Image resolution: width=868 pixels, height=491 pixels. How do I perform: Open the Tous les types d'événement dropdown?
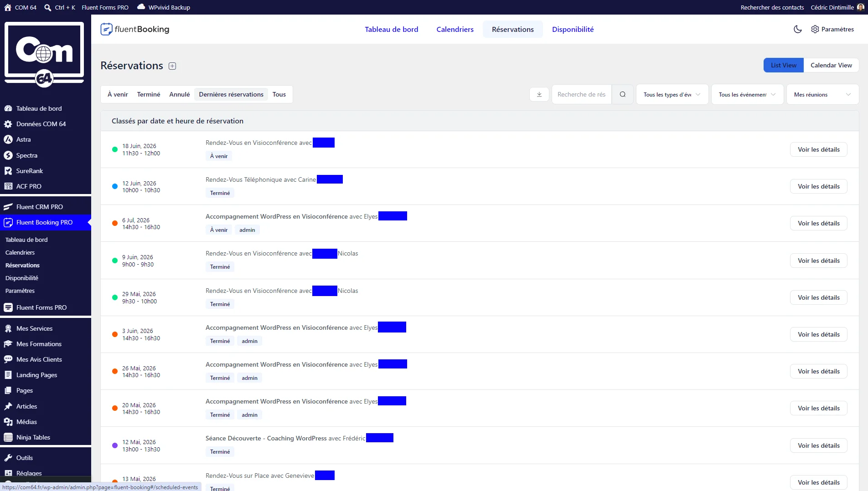[x=672, y=94]
